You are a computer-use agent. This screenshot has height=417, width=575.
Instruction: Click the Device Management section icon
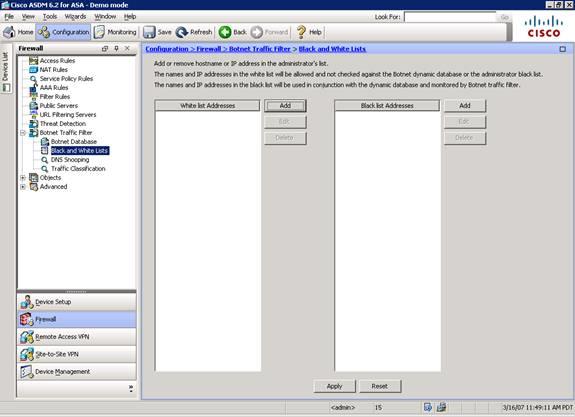pyautogui.click(x=27, y=372)
